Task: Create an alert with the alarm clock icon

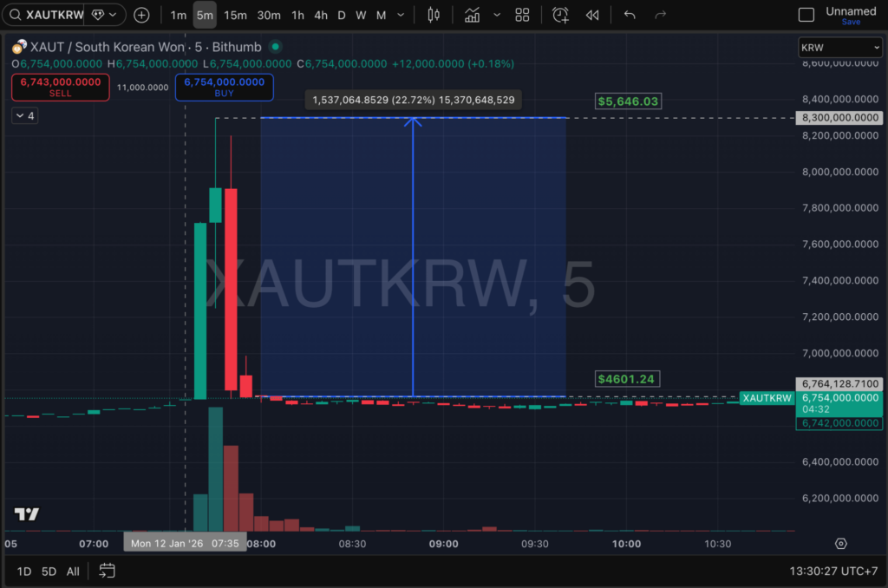Action: 561,15
